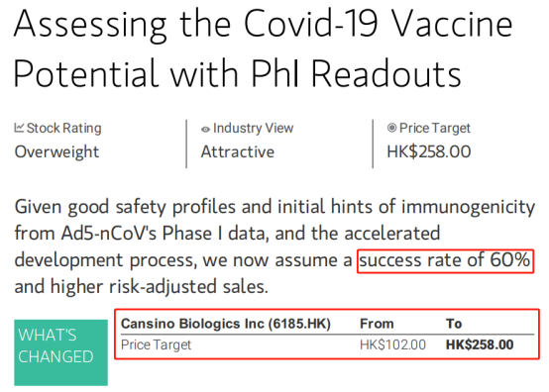Screen dimensions: 549x392
Task: Click the WHAT'S CHANGED green box
Action: (x=60, y=352)
